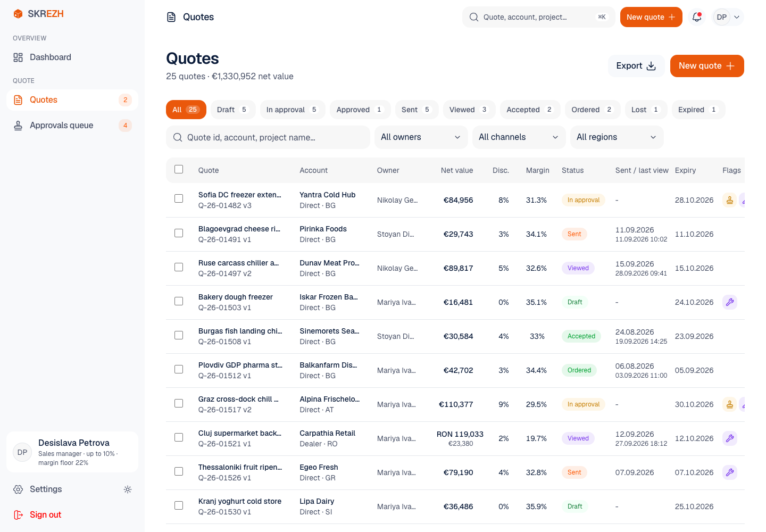Select the Draft status tab

233,110
